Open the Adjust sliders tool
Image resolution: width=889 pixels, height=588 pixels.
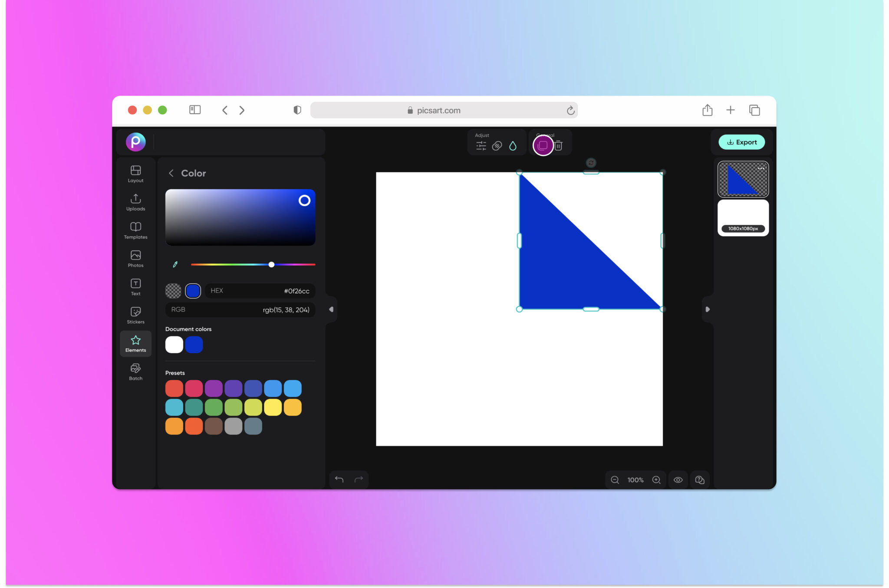[x=481, y=145]
